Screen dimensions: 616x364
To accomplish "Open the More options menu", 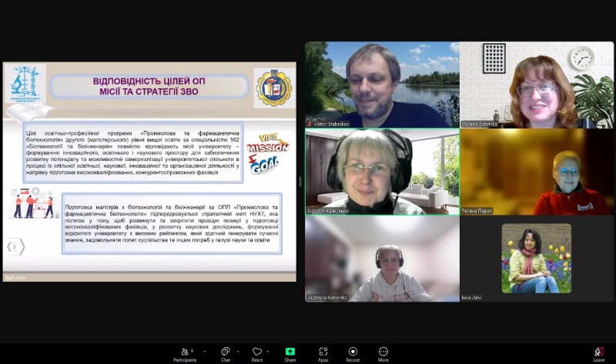I will (x=383, y=352).
